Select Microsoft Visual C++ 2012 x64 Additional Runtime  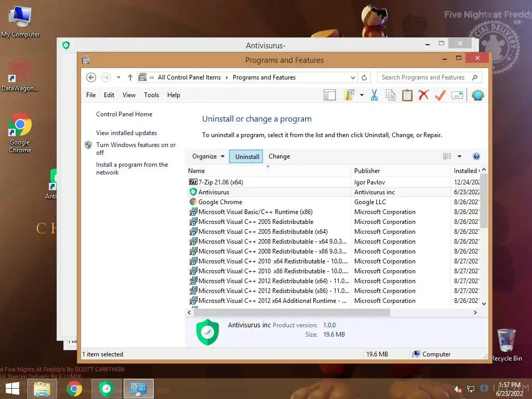pyautogui.click(x=333, y=301)
